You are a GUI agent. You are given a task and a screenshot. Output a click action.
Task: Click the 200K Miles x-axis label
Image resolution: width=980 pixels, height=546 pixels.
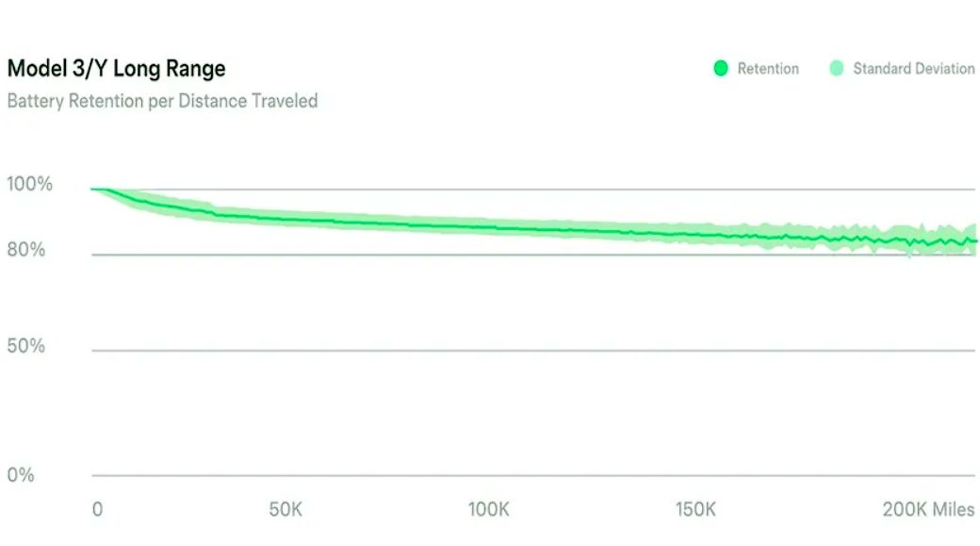pyautogui.click(x=928, y=509)
